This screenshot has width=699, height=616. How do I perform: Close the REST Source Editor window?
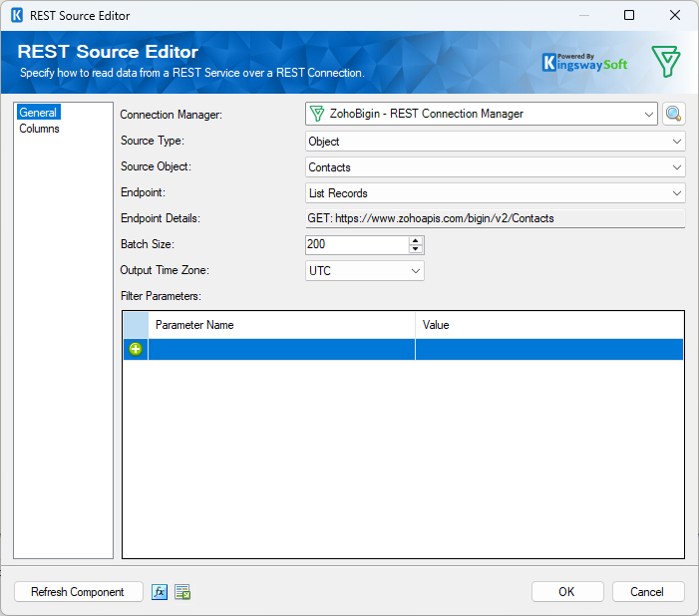pos(675,15)
